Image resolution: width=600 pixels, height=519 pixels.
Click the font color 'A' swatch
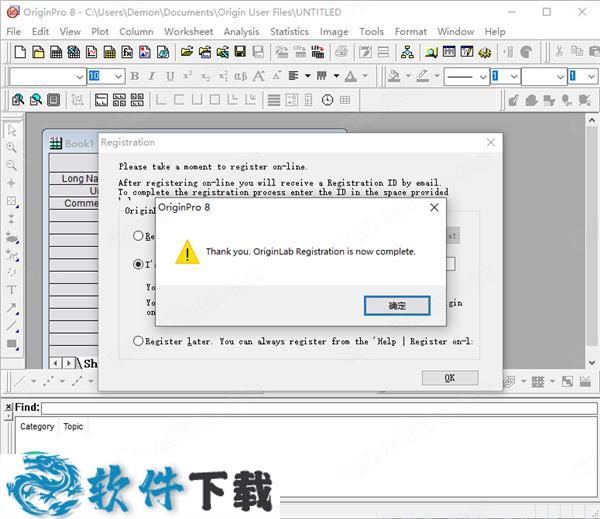350,76
